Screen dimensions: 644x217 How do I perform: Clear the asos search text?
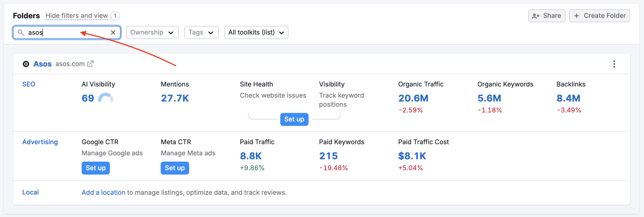(x=113, y=32)
